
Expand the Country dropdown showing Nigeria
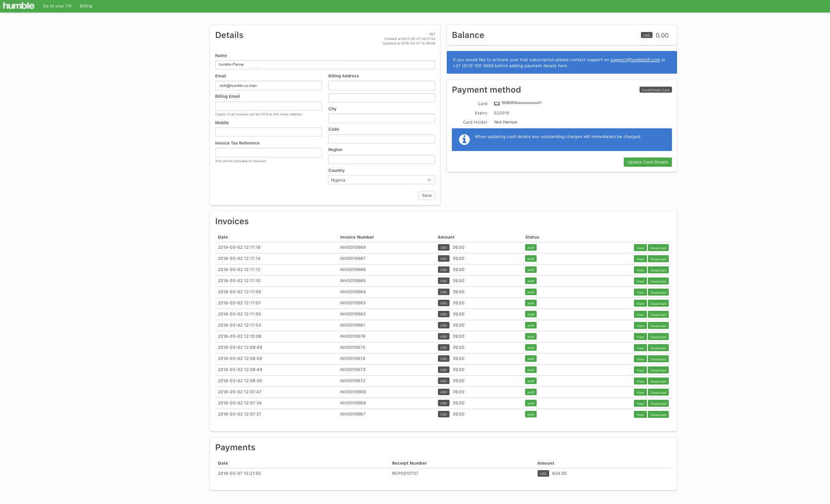(381, 180)
